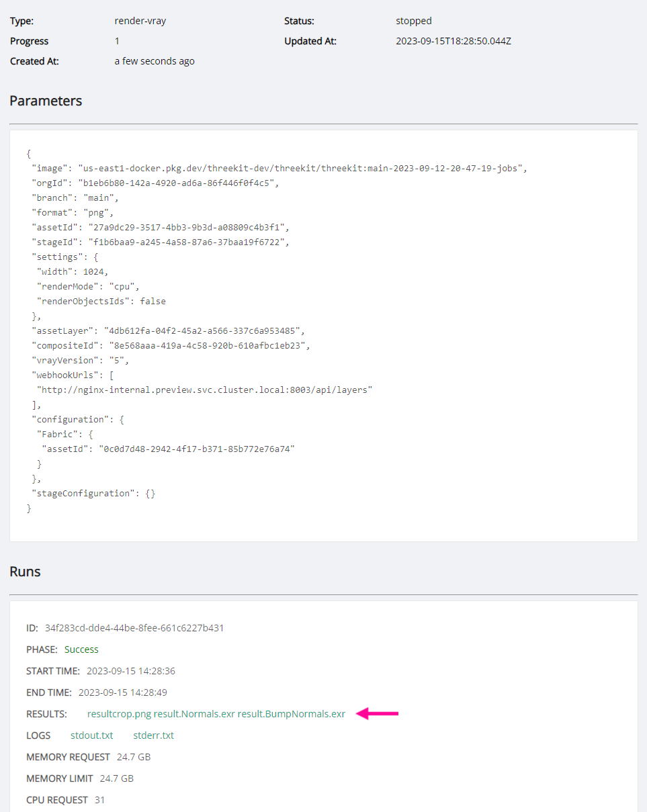Image resolution: width=647 pixels, height=812 pixels.
Task: Open the stderr.txt log
Action: click(153, 735)
